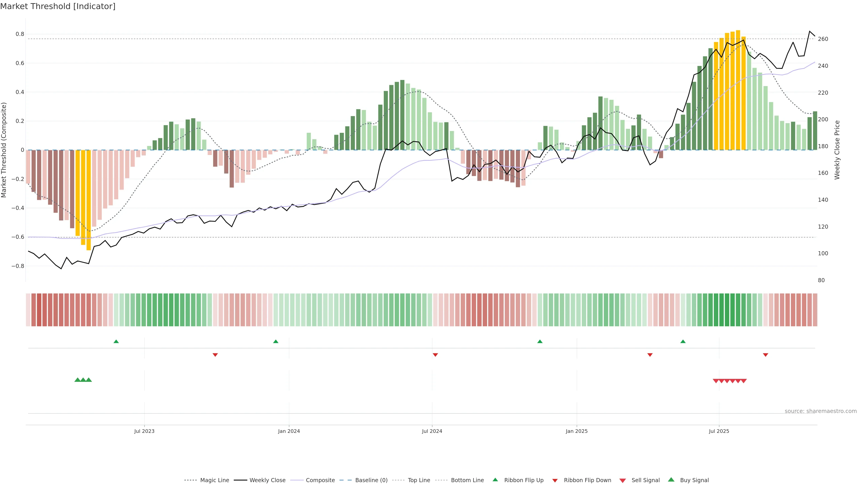Click the Buy Signal legend triangle icon
This screenshot has height=488, width=868.
pos(671,480)
